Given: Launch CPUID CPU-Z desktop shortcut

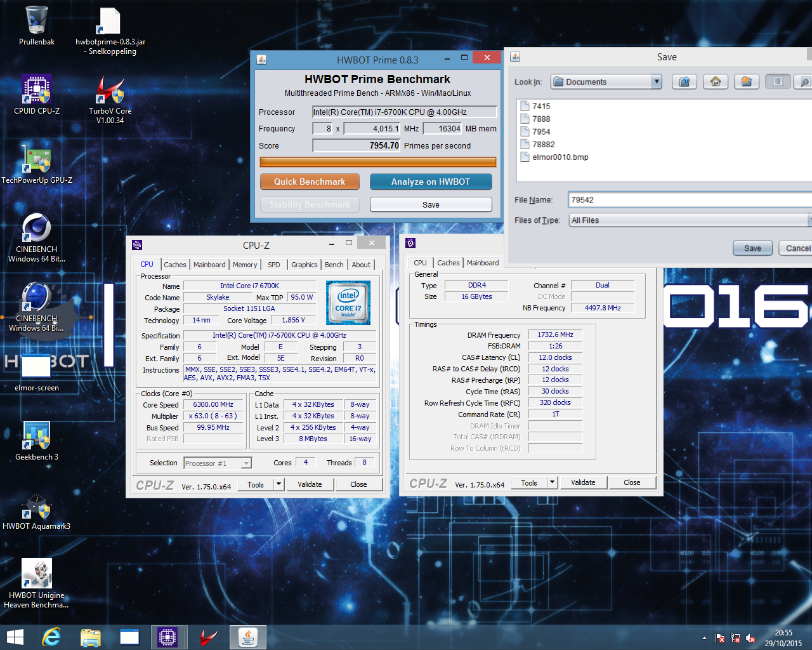Looking at the screenshot, I should coord(37,95).
